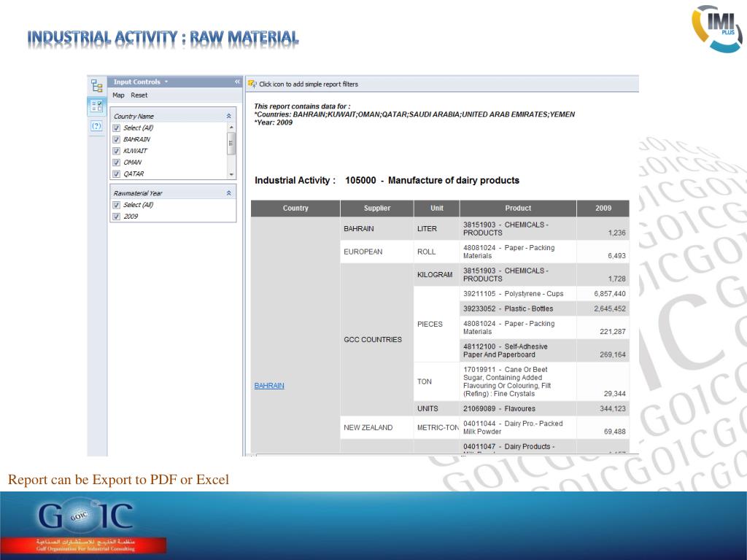This screenshot has width=747, height=560.
Task: Open the help question mark panel icon
Action: point(96,126)
